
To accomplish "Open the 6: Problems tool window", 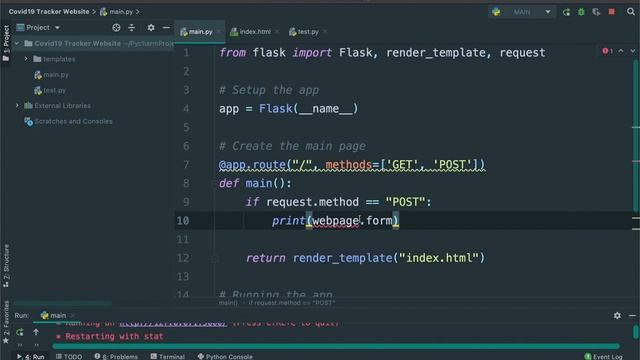I will click(116, 356).
